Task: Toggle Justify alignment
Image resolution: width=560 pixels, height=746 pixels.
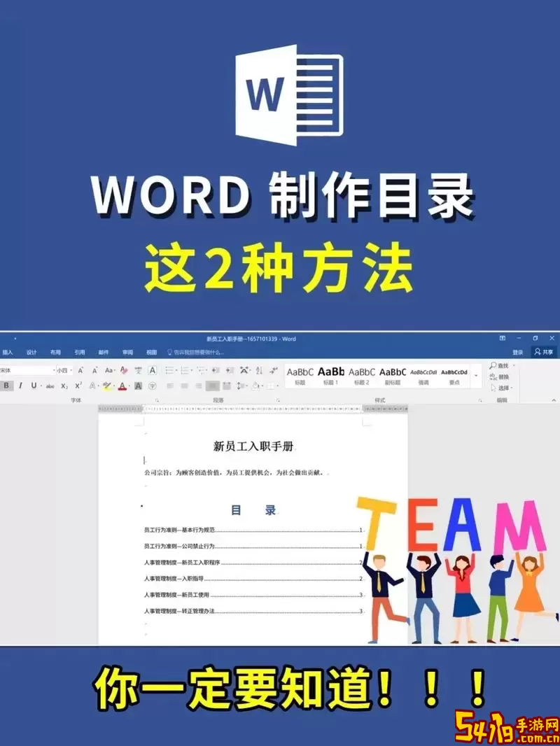Action: 213,386
